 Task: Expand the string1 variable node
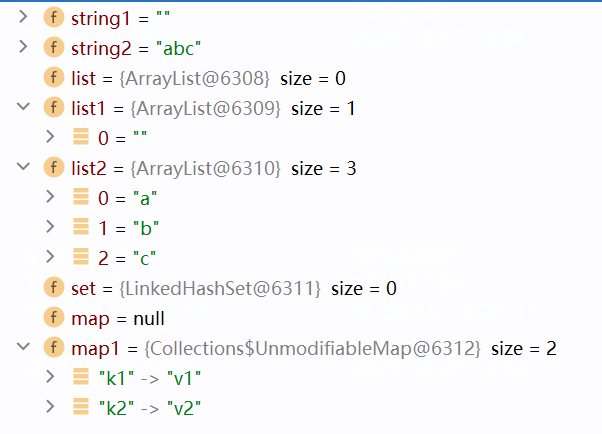coord(24,17)
